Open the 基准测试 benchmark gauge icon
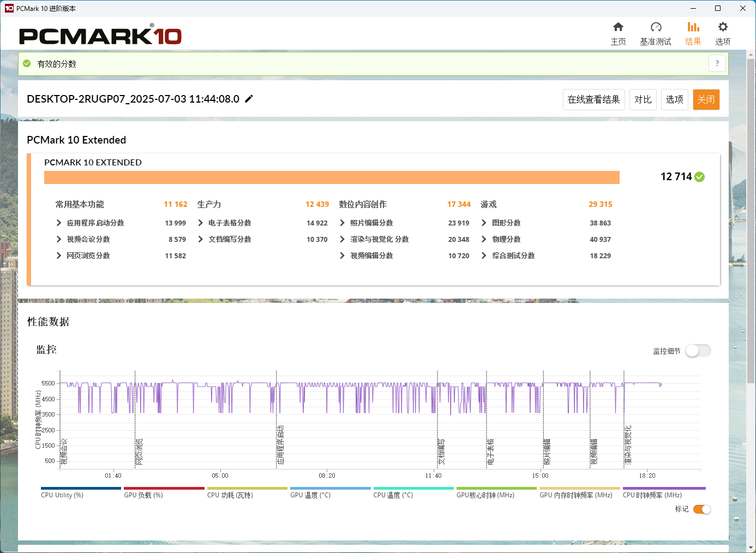 point(656,27)
